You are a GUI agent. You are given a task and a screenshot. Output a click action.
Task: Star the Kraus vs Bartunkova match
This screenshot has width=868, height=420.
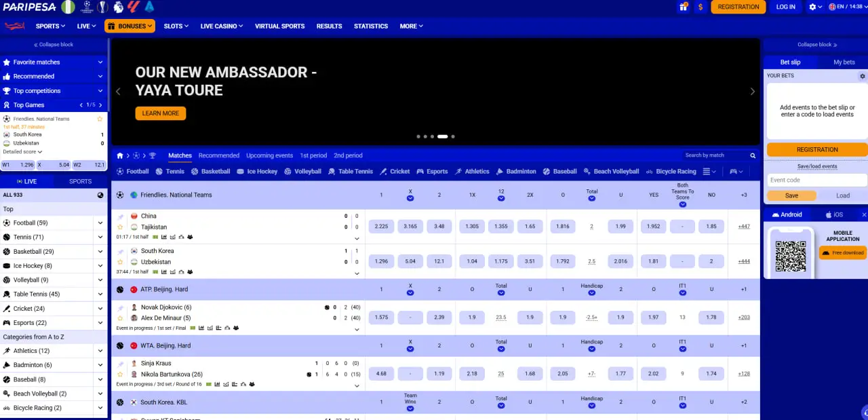pos(121,374)
